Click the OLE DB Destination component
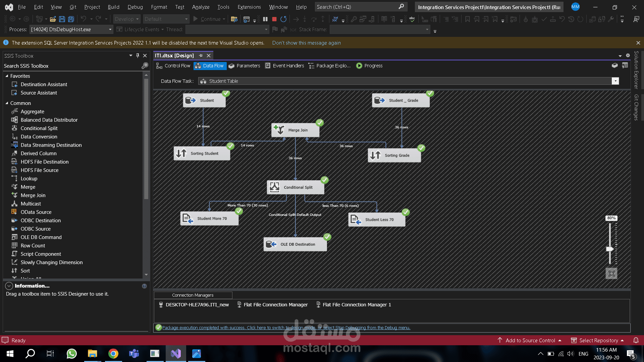Viewport: 644px width, 362px height. [295, 244]
